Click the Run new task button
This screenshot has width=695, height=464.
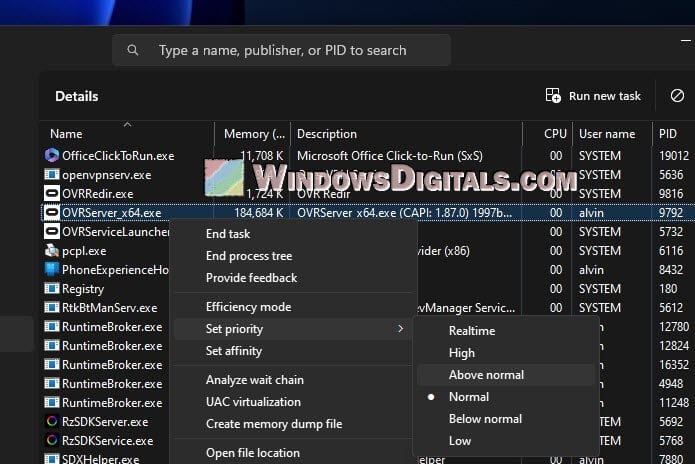coord(593,96)
